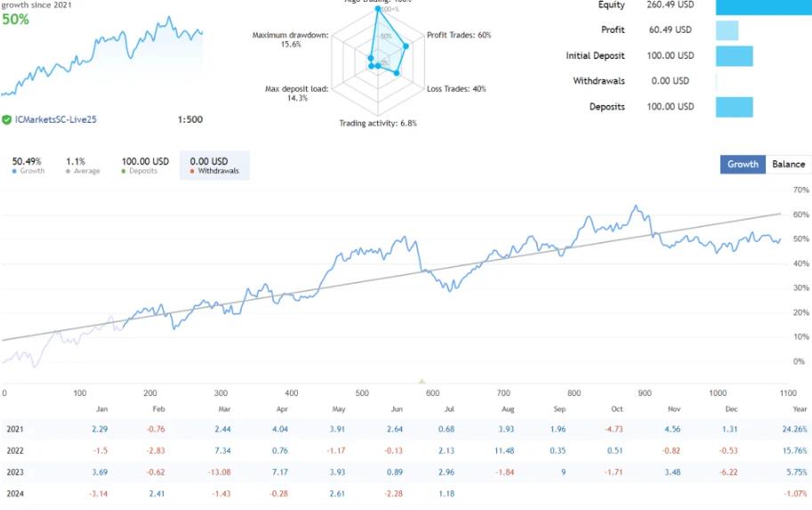Screen dimensions: 812x510
Task: Click the green verified shield icon
Action: [6, 119]
